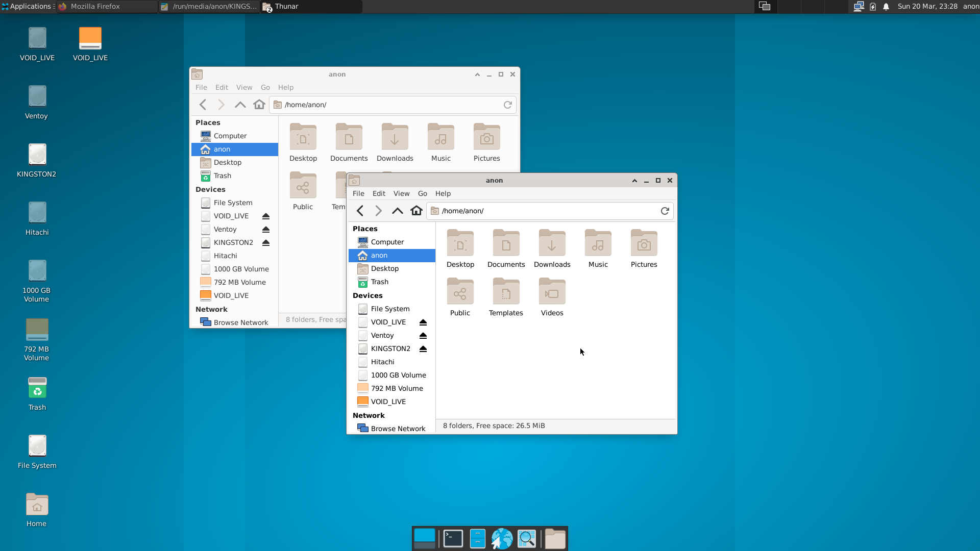The height and width of the screenshot is (551, 980).
Task: Select Templates folder in front window
Action: click(x=506, y=297)
